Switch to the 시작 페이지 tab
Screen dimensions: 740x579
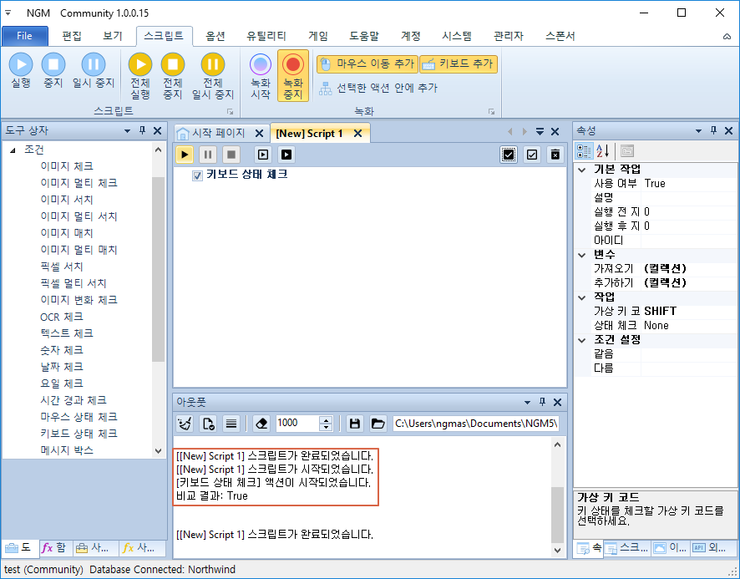point(218,134)
